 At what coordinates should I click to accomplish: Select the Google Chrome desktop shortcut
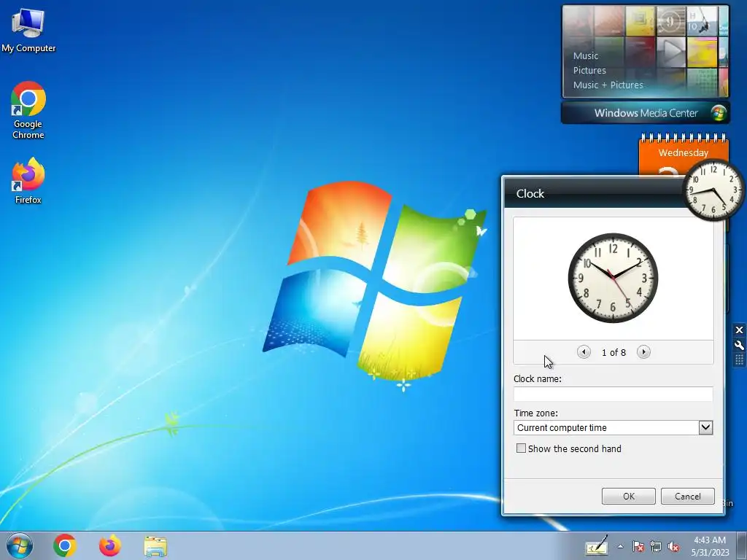[x=28, y=110]
